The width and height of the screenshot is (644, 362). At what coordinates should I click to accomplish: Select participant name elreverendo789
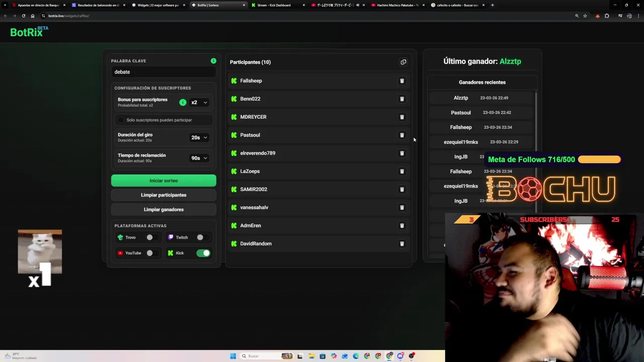coord(258,153)
